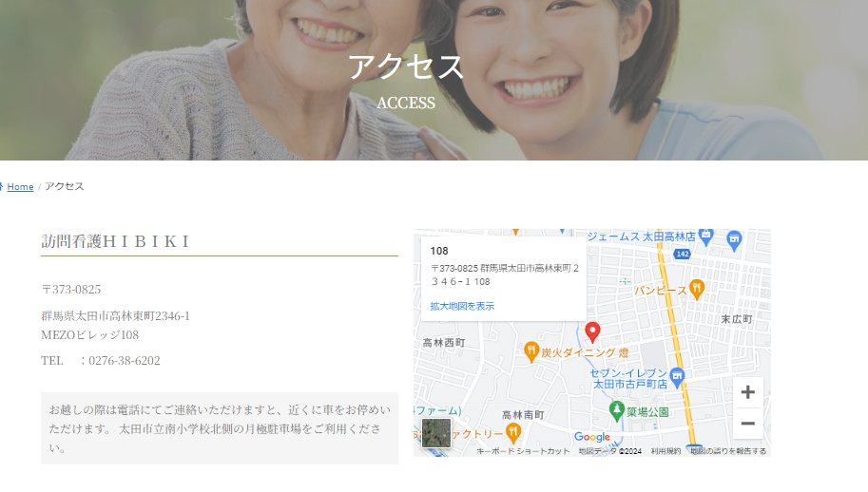Switch to satellite view thumbnail
Viewport: 868px width, 492px height.
pos(436,433)
